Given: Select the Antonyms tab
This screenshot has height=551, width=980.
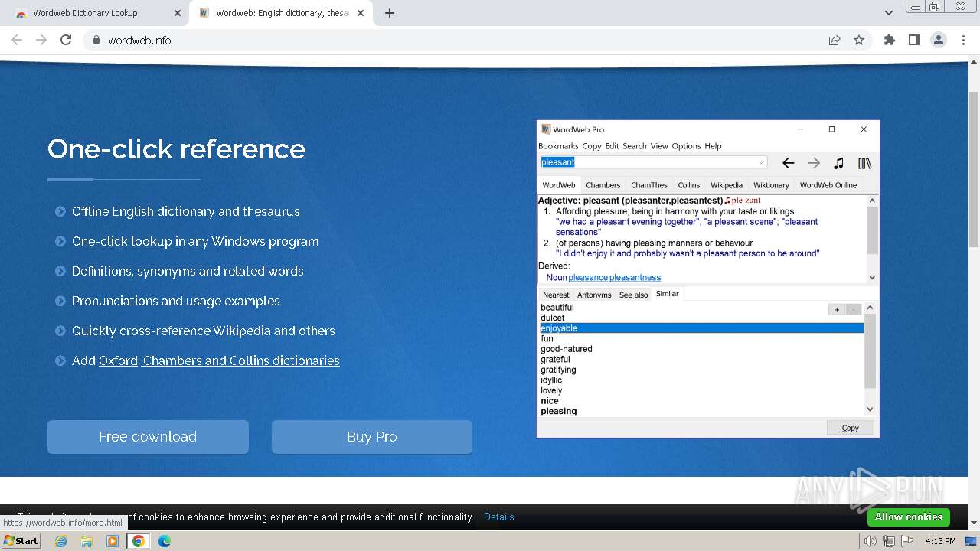Looking at the screenshot, I should [594, 295].
